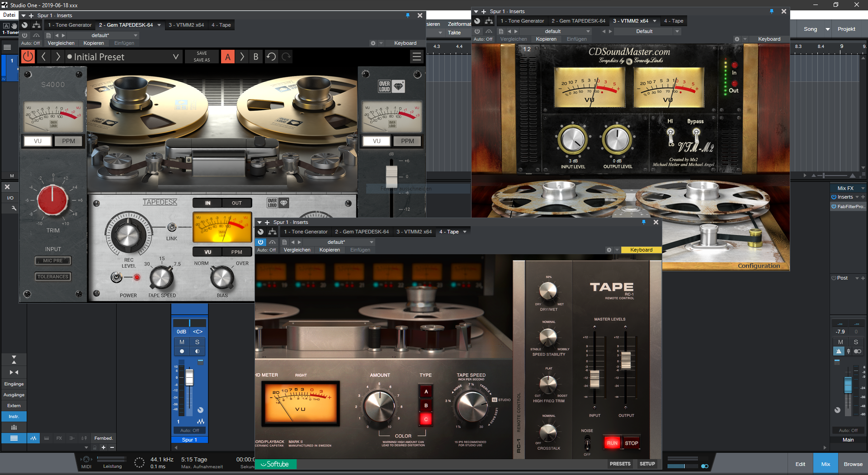Image resolution: width=868 pixels, height=475 pixels.
Task: Click the wrench tool icon in left panel
Action: click(x=14, y=208)
